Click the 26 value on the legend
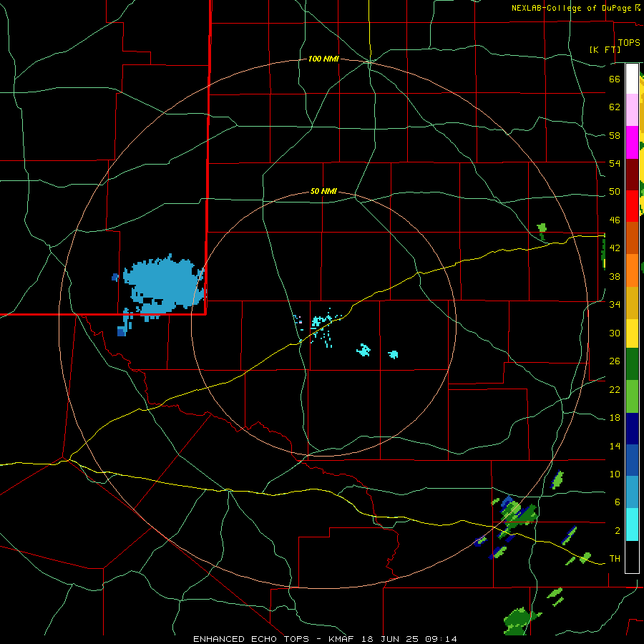The width and height of the screenshot is (644, 644). pyautogui.click(x=615, y=361)
